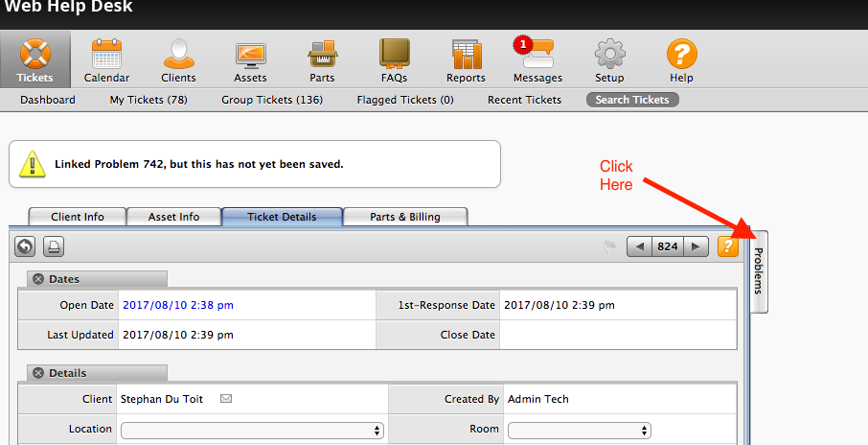Open the Problems side tab
This screenshot has width=868, height=445.
pos(759,271)
